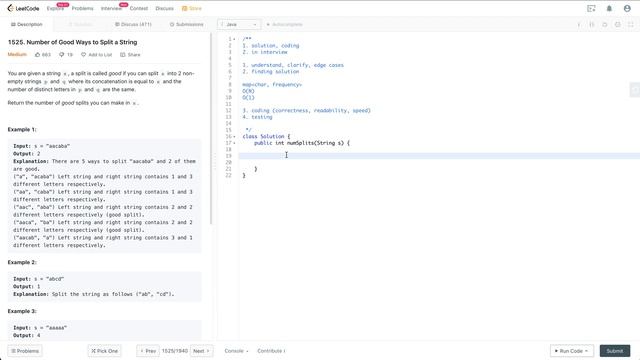Screen dimensions: 640x360
Task: Expand the Console panel
Action: 236,351
